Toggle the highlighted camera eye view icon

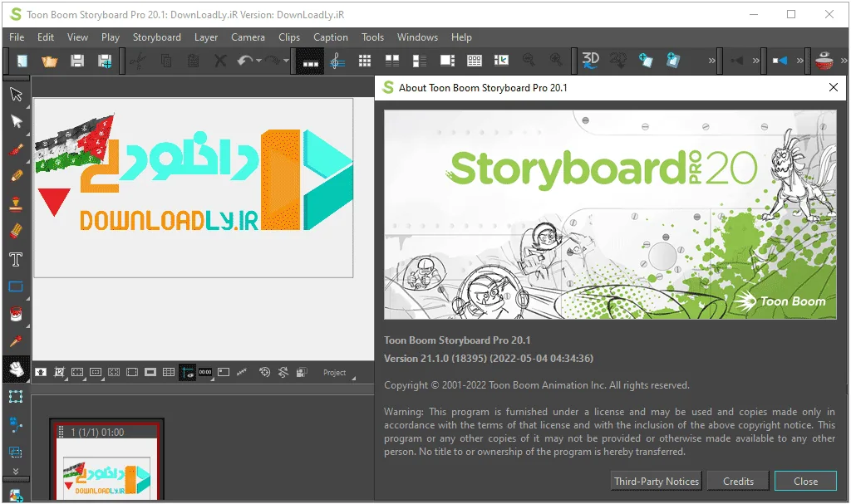tap(187, 372)
